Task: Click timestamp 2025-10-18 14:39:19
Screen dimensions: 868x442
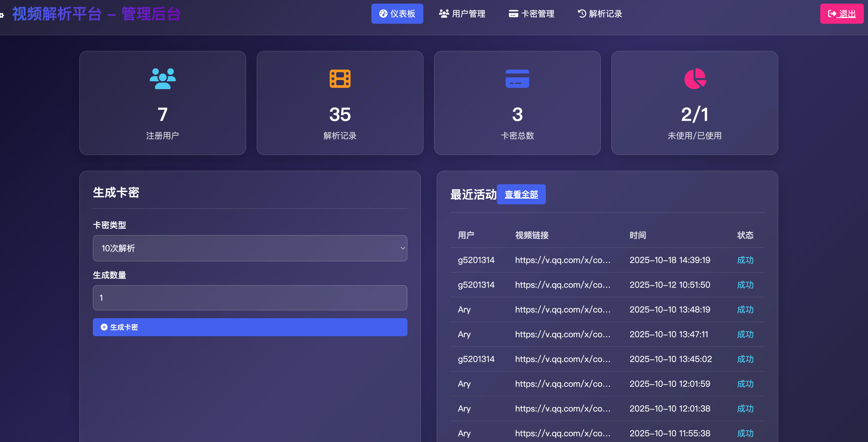Action: [670, 260]
